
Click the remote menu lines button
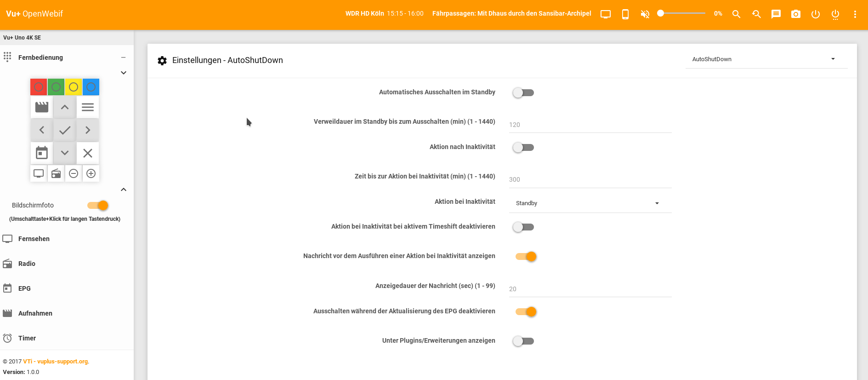[88, 107]
